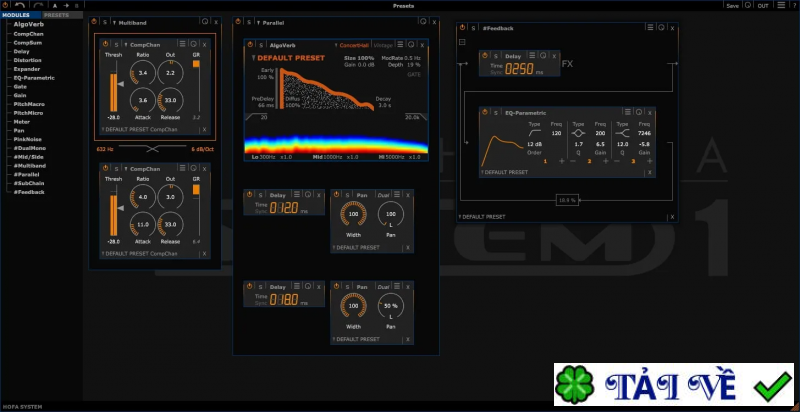
Task: Click the Parallel container dial icon
Action: 423,21
